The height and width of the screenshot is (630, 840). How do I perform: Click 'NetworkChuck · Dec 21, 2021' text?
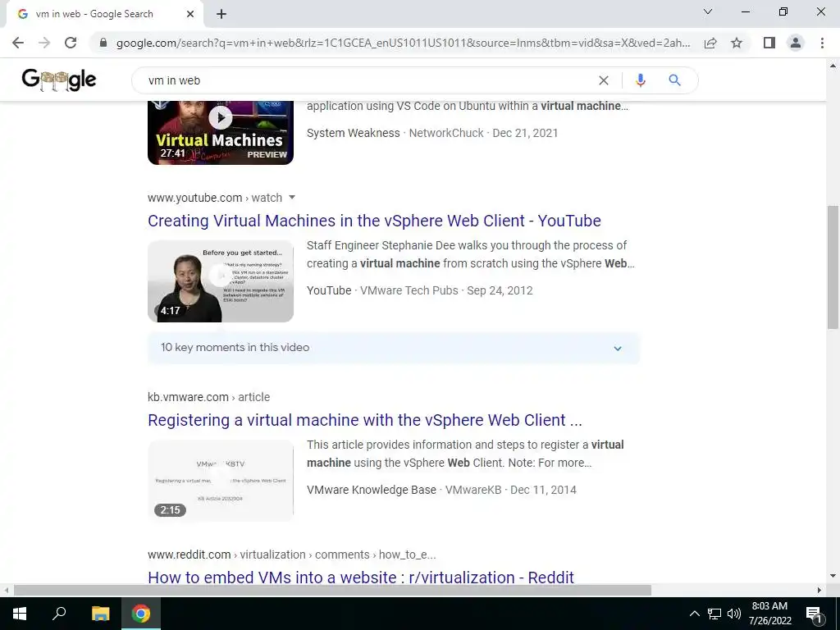click(483, 133)
